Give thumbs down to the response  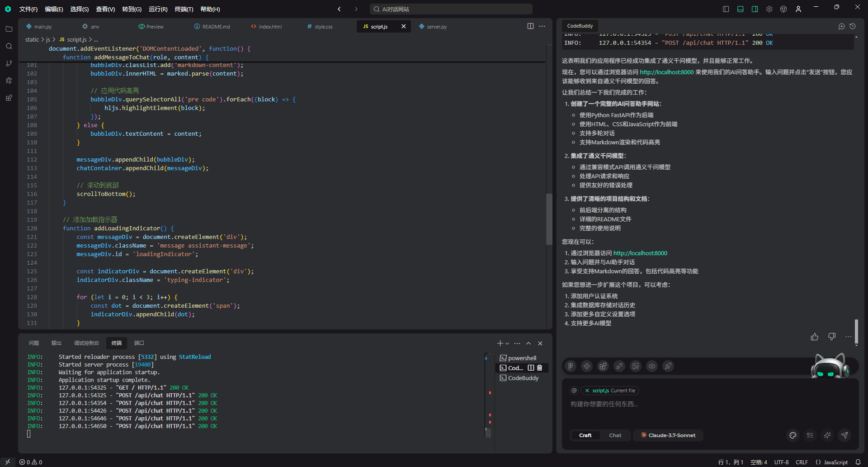tap(832, 337)
